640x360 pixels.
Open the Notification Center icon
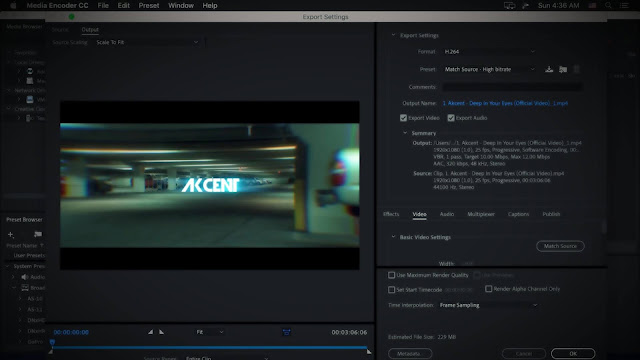point(624,5)
